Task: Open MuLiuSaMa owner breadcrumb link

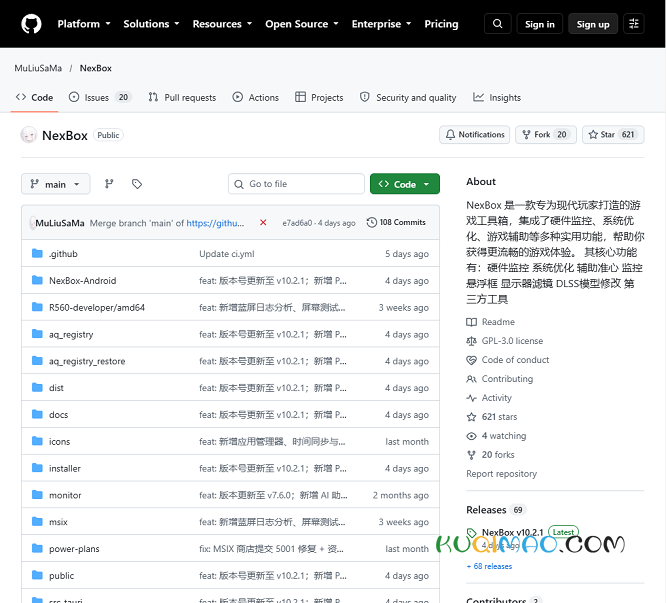Action: [38, 68]
